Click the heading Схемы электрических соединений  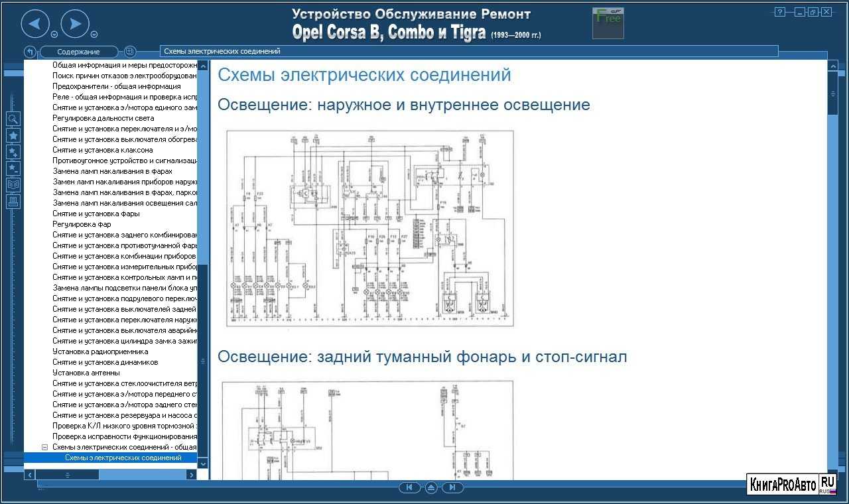click(x=364, y=74)
